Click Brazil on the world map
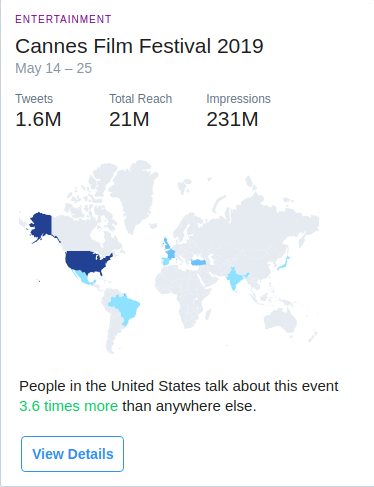Screen dimensions: 374x487 [125, 308]
